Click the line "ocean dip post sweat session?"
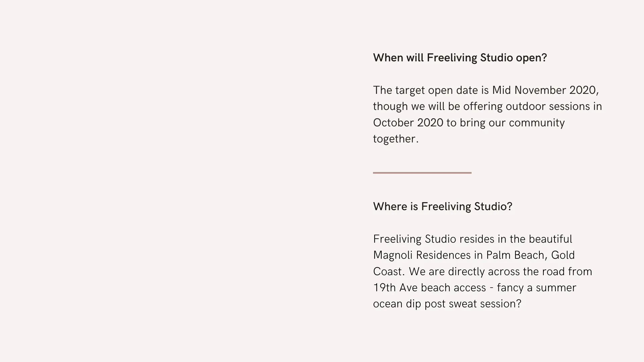This screenshot has height=362, width=644. pos(447,304)
